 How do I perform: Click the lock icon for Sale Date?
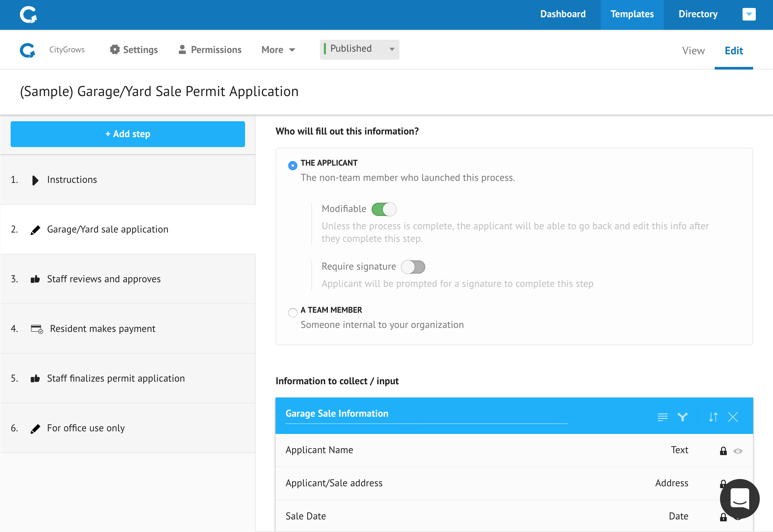pos(723,517)
